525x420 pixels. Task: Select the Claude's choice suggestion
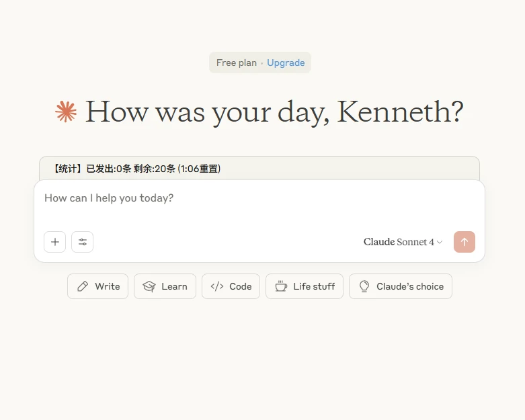point(409,286)
